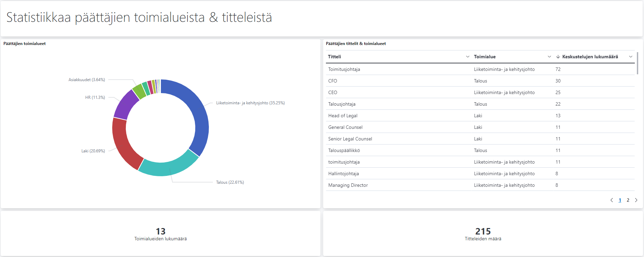
Task: Open page 2 of the table
Action: click(x=628, y=200)
